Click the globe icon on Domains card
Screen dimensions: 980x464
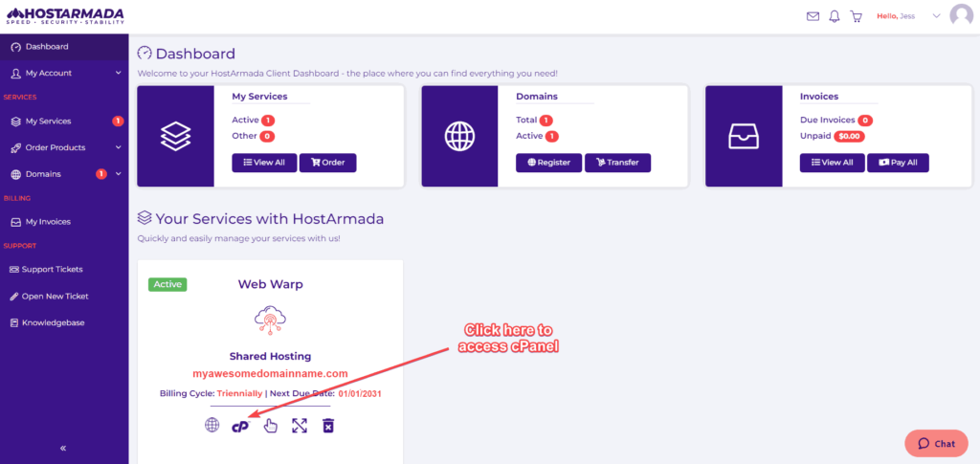[x=459, y=136]
